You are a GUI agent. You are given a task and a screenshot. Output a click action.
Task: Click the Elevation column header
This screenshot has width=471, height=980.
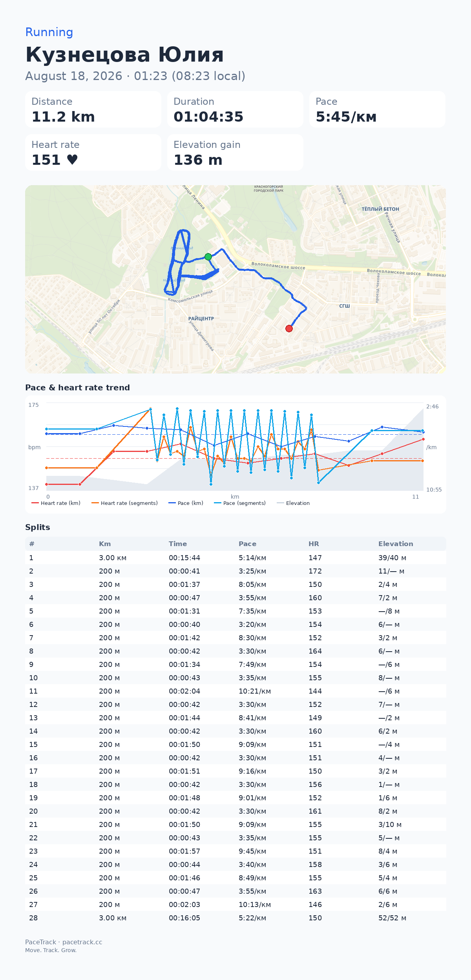tap(396, 544)
